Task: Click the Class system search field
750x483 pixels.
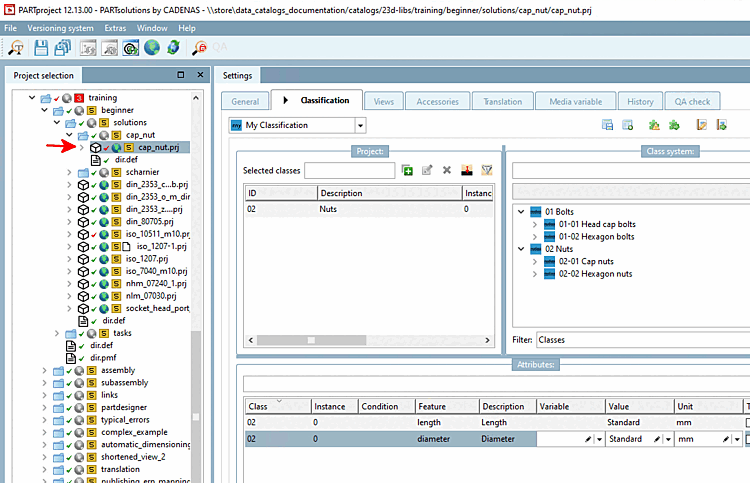Action: [631, 170]
